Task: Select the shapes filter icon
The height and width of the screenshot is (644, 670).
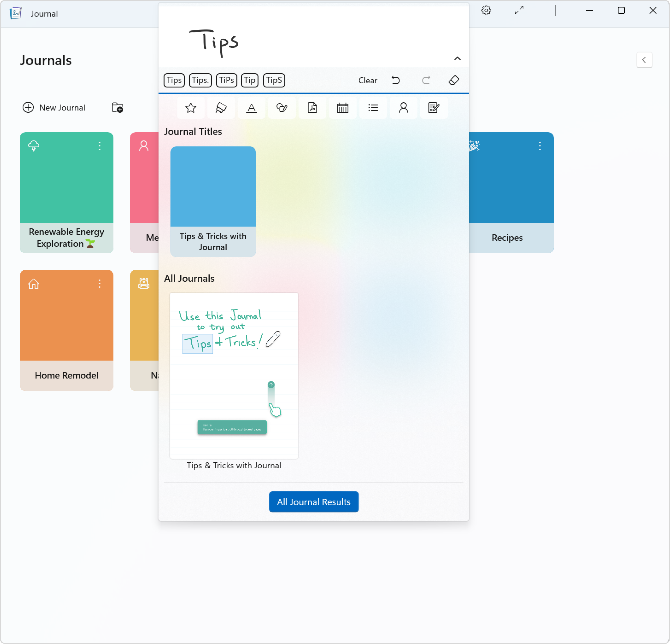Action: (282, 108)
